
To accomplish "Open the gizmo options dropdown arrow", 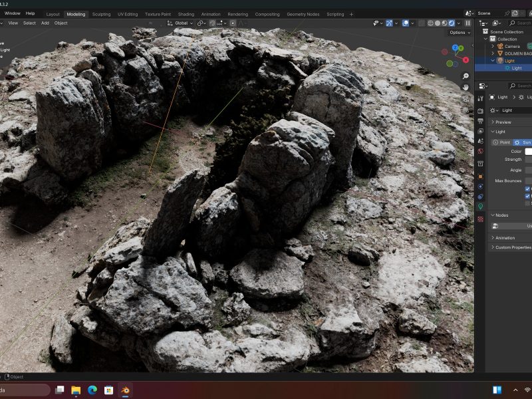I will [396, 23].
